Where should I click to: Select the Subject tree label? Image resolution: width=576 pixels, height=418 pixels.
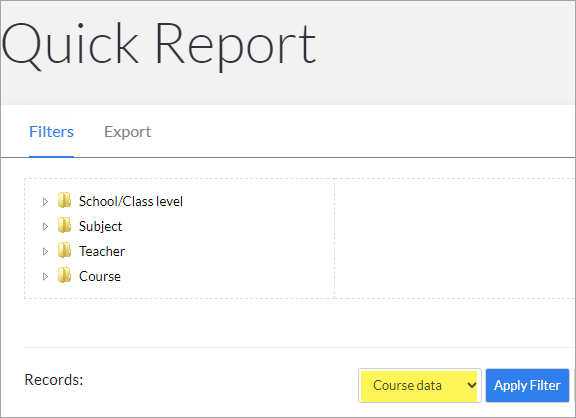(100, 227)
